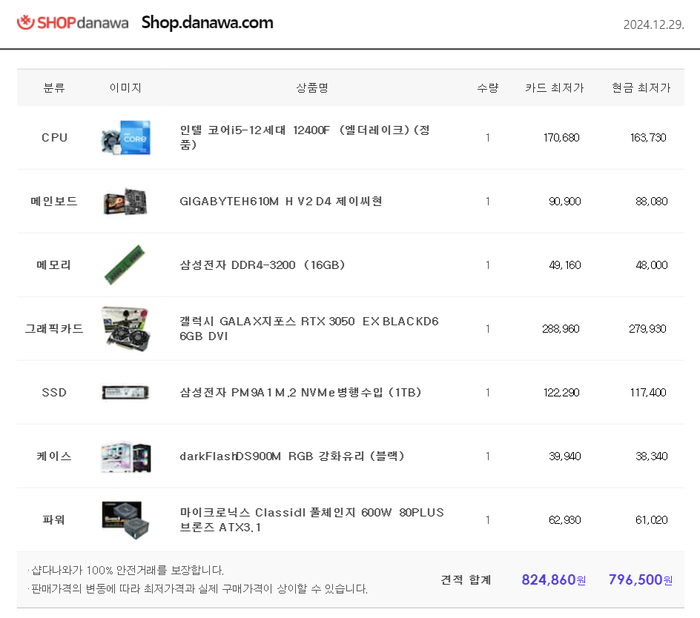
Task: Select the 그래픽카드 category label
Action: tap(54, 329)
